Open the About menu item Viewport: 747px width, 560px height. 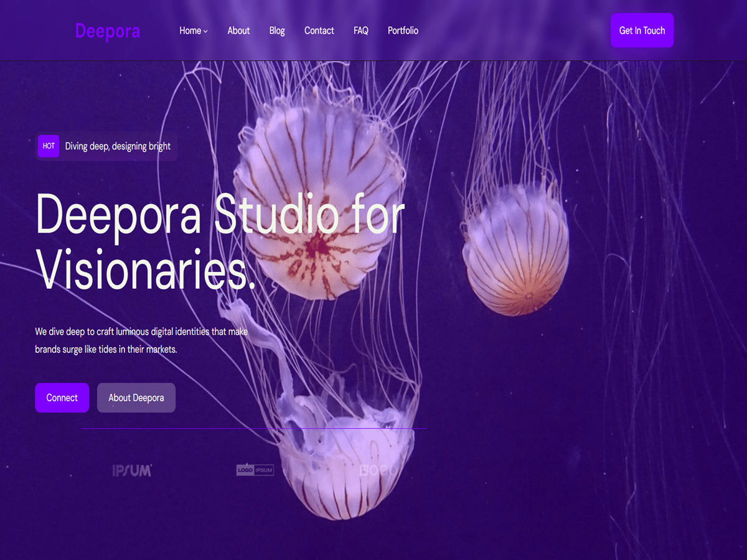coord(238,30)
